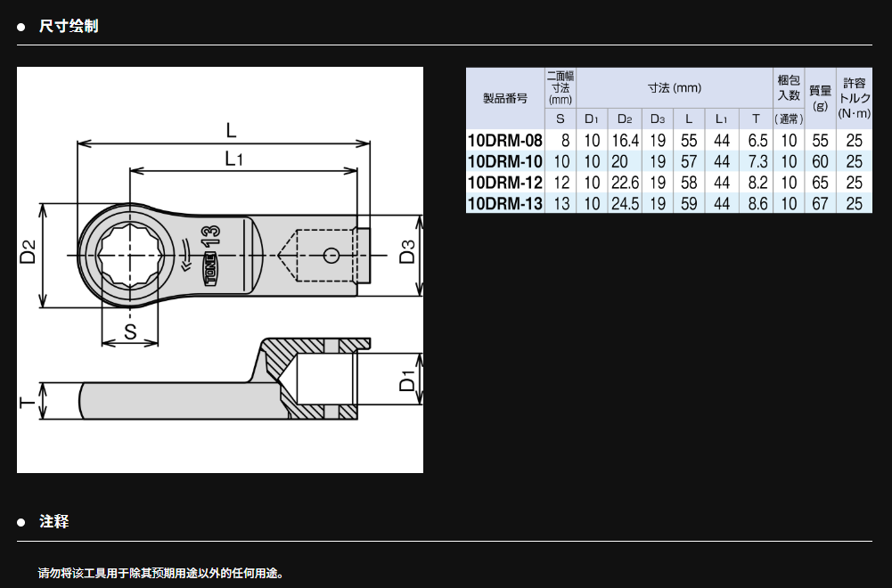Select product number 10DRM-08 in table
The height and width of the screenshot is (588, 892).
(x=504, y=140)
